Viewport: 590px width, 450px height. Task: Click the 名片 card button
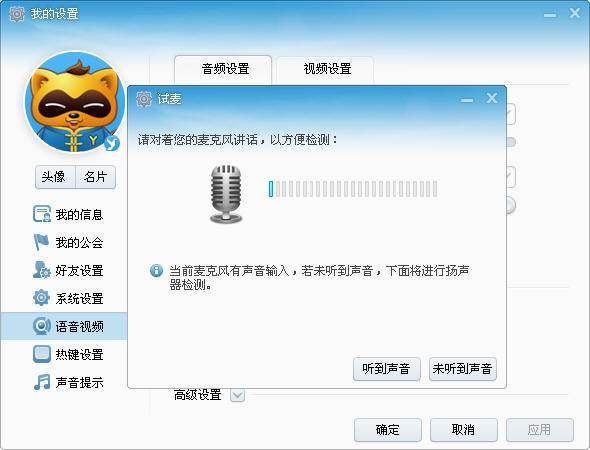click(96, 176)
